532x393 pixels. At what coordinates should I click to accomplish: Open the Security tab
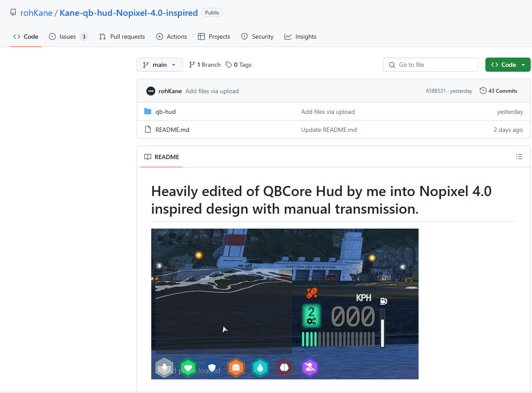257,36
